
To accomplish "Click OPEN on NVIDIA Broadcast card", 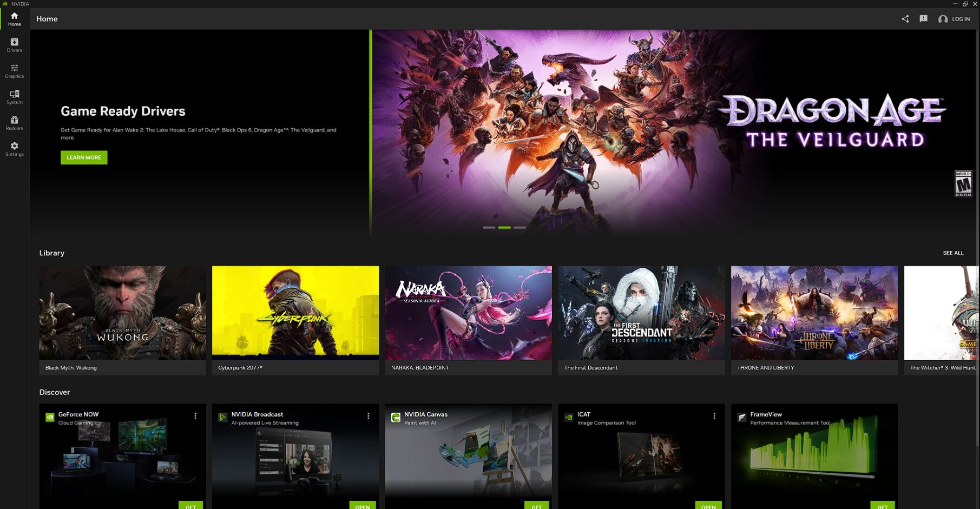I will pos(363,505).
